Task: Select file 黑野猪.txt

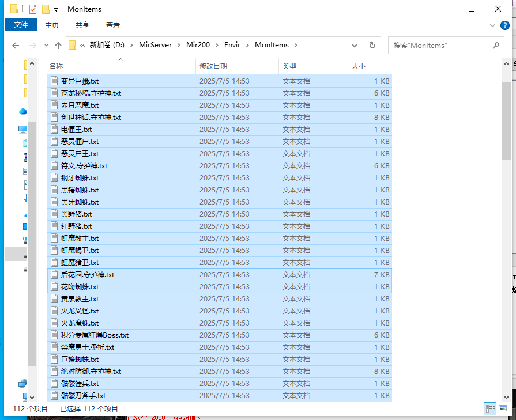Action: click(220, 214)
